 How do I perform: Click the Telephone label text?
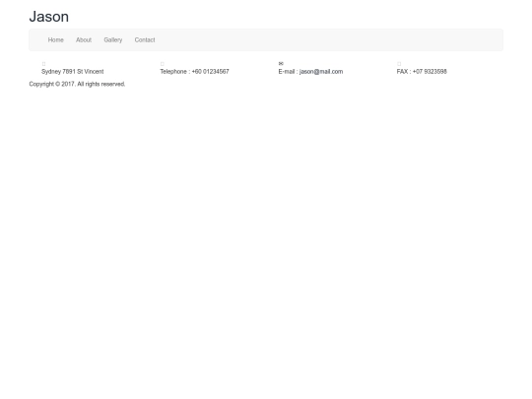(173, 72)
